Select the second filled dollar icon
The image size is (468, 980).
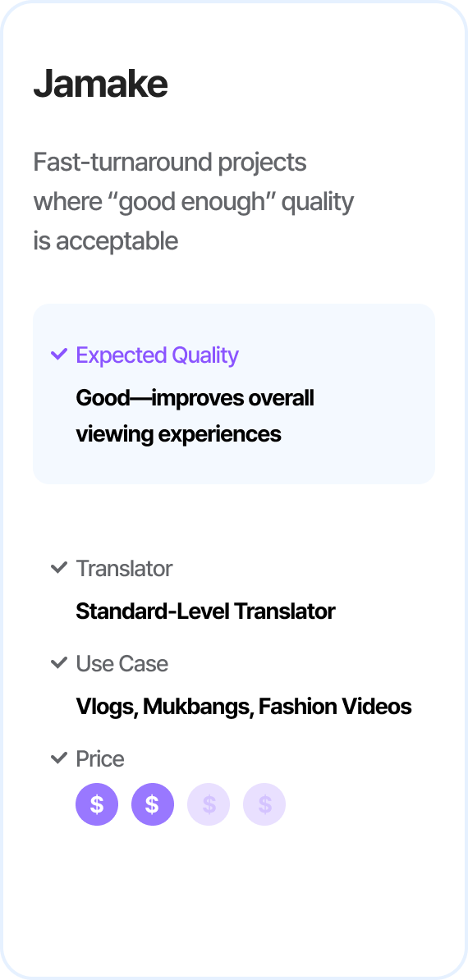click(x=153, y=804)
